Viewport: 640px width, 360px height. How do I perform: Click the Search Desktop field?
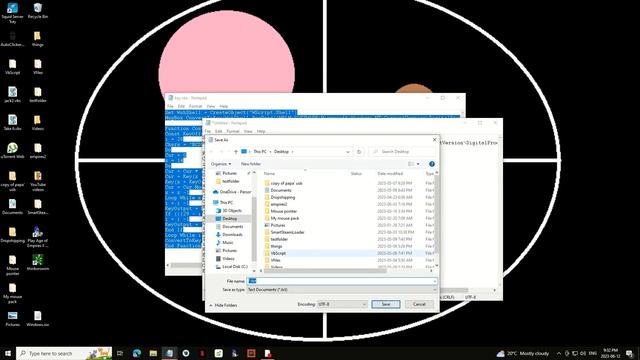(x=402, y=151)
